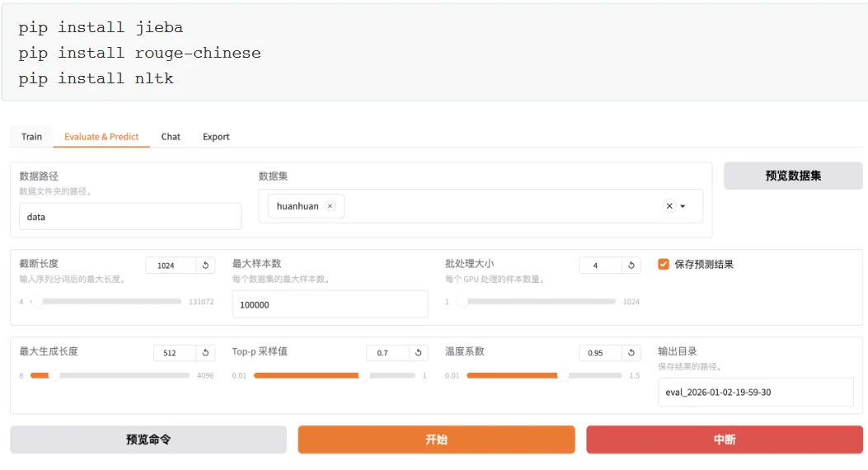Viewport: 868px width, 470px height.
Task: Open the 数据集 selection box
Action: 495,206
